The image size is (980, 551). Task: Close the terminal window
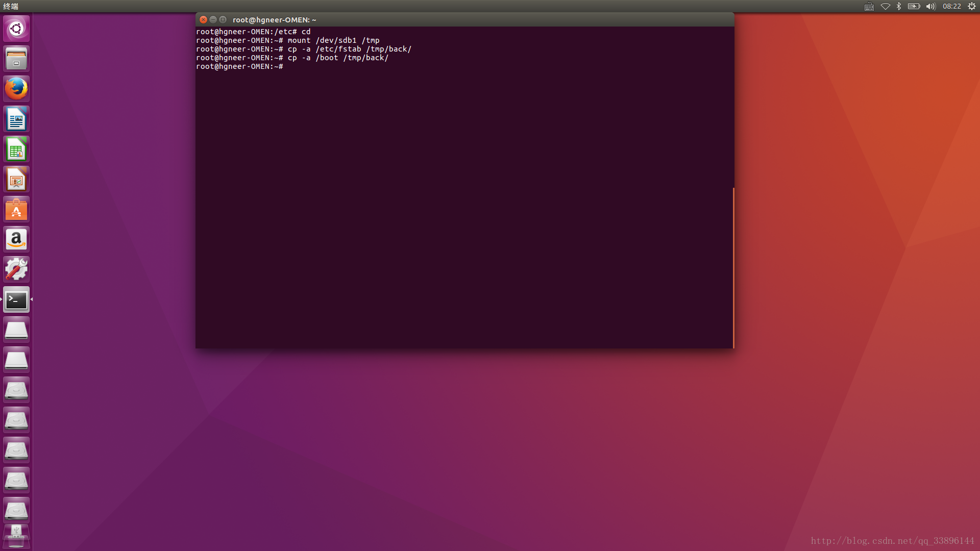click(203, 19)
